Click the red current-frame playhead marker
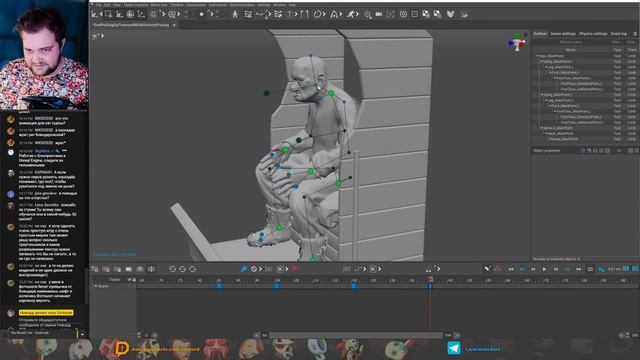The image size is (640, 360). coord(430,280)
